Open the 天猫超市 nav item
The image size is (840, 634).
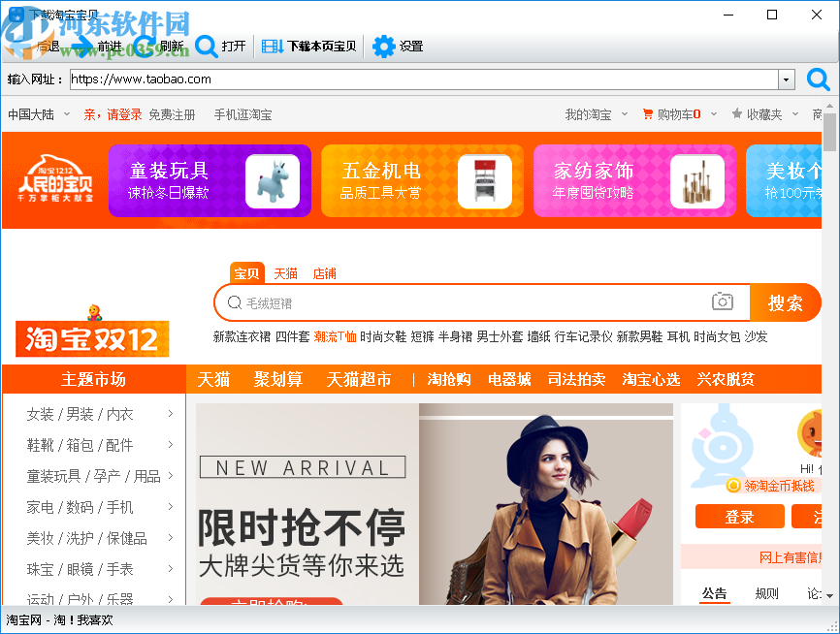[x=358, y=379]
